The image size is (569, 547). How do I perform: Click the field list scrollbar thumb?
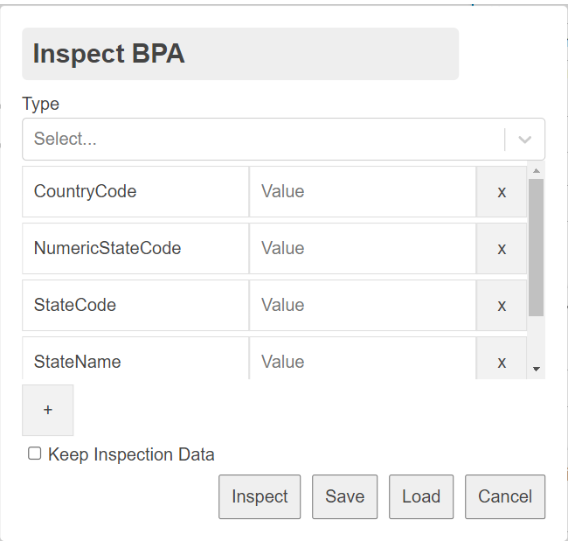(x=536, y=248)
